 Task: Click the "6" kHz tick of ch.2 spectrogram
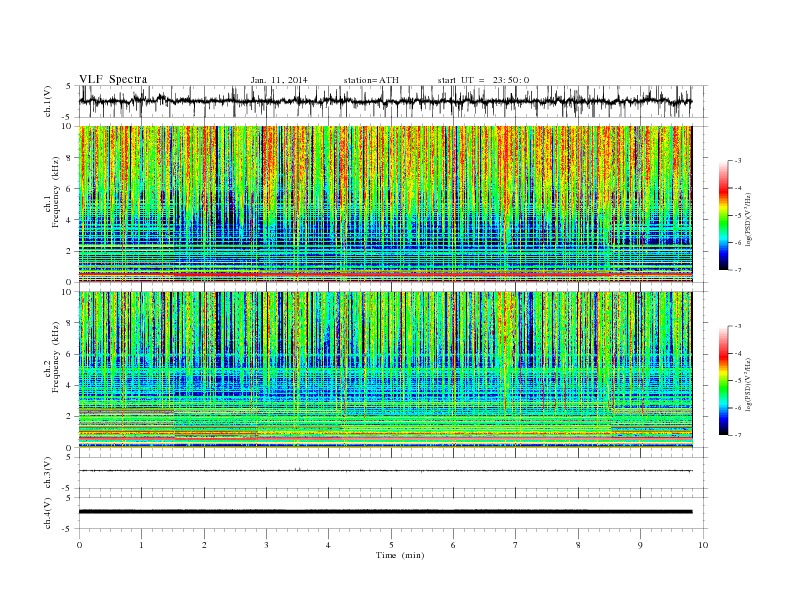point(69,354)
